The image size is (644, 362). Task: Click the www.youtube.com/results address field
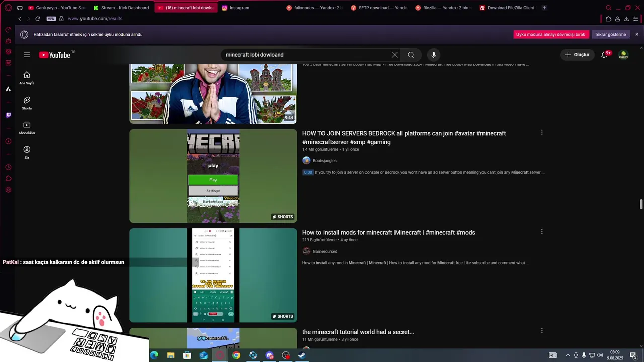point(95,19)
